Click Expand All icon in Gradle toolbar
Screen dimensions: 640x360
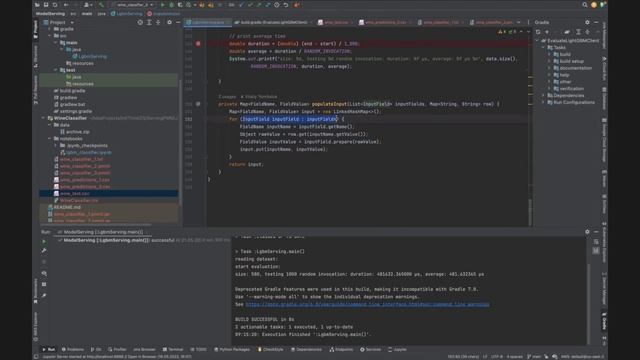point(578,32)
